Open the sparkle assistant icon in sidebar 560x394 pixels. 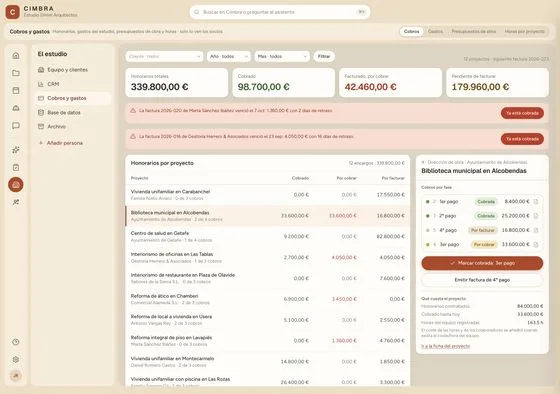pos(16,150)
